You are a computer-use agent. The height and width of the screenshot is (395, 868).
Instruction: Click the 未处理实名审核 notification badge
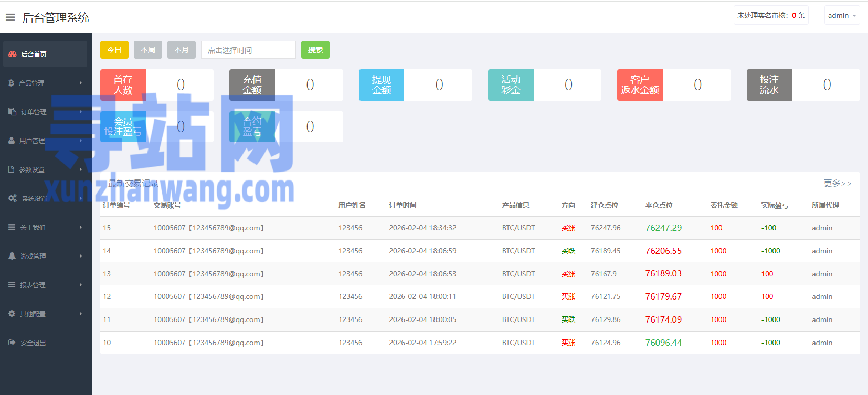(x=770, y=15)
